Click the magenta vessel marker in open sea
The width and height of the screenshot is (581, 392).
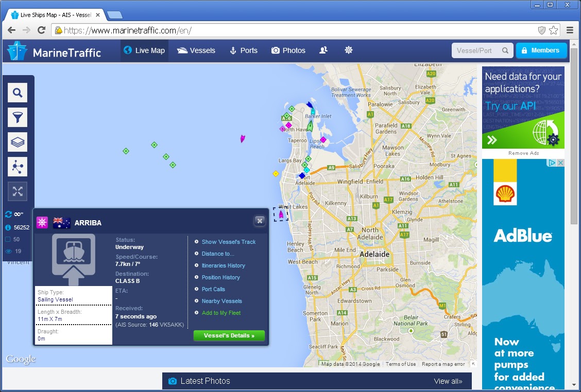click(x=243, y=139)
